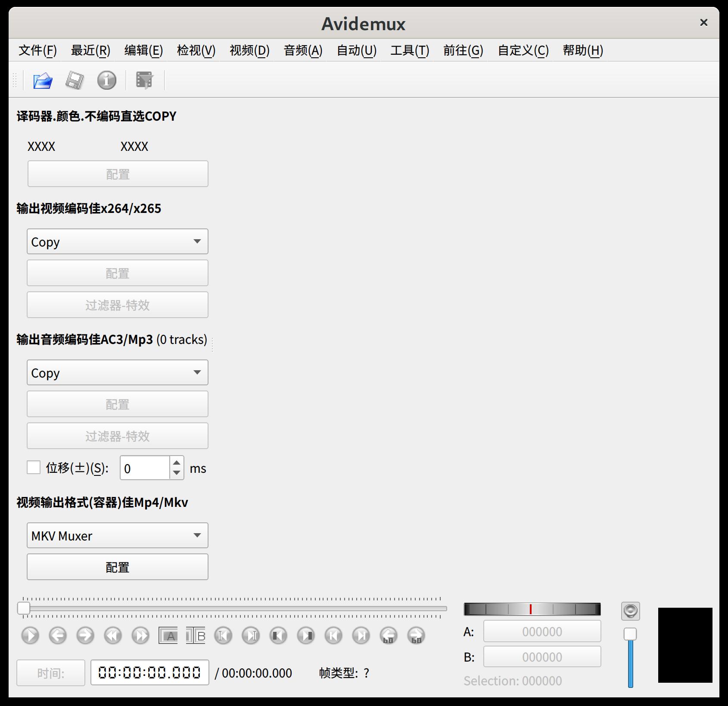Jump to previous keyframe with double left arrows

point(113,635)
